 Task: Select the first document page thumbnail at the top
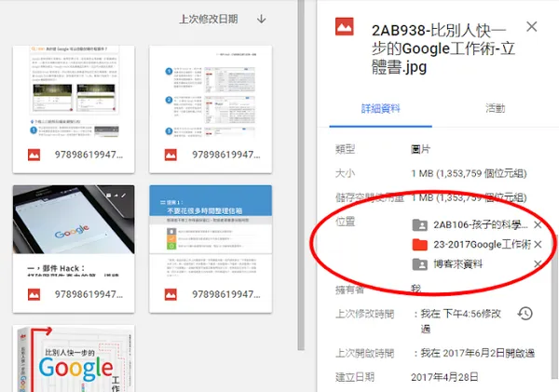pos(74,93)
